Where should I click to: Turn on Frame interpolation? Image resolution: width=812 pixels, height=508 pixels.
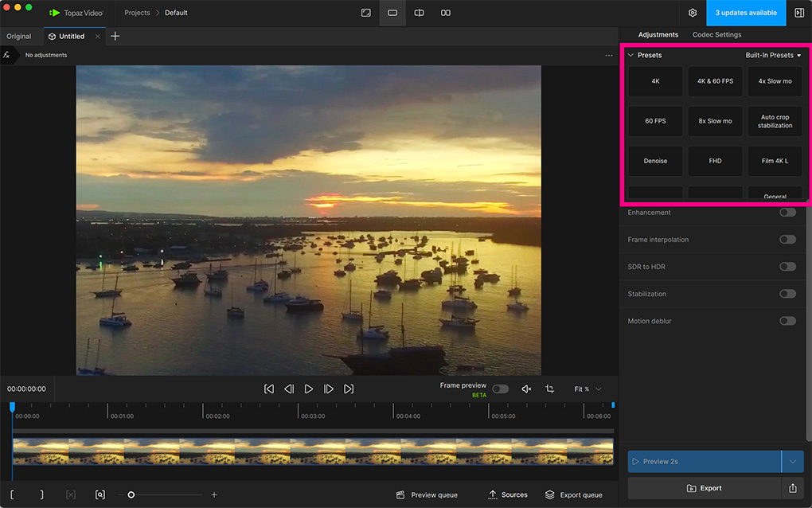787,239
